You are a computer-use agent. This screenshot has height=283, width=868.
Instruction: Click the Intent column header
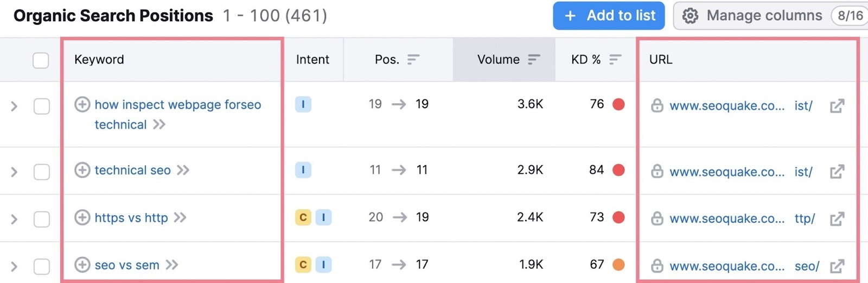[312, 59]
